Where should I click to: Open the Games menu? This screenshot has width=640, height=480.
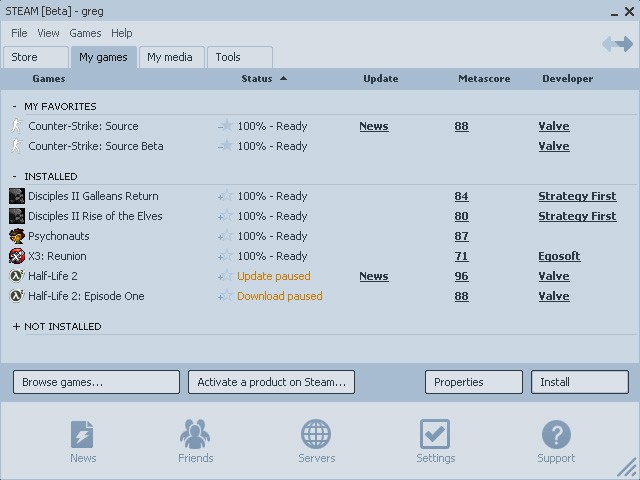85,33
